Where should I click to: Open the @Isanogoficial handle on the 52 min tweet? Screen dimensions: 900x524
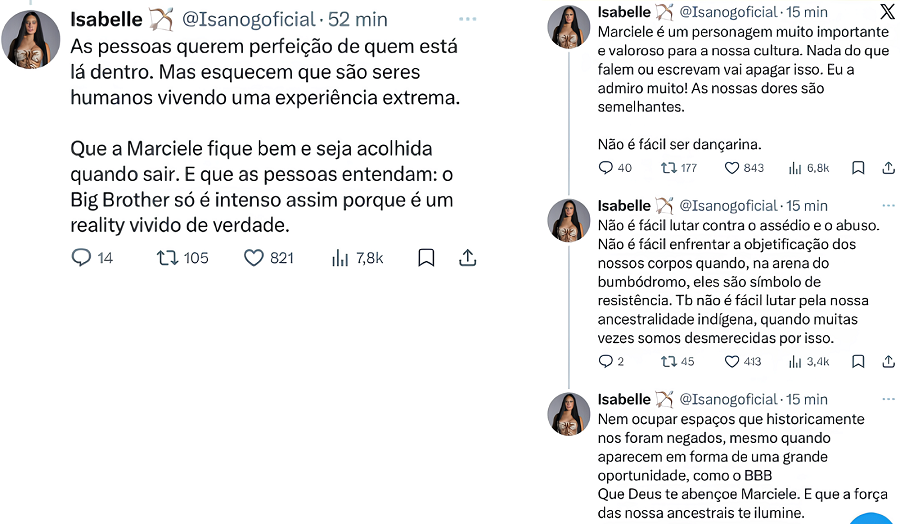[x=247, y=20]
